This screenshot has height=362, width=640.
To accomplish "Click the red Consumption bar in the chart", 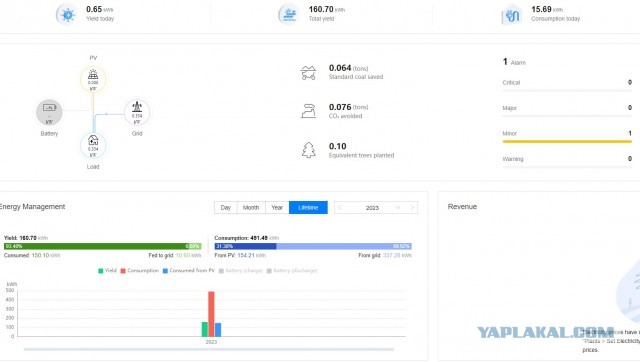I will [211, 314].
